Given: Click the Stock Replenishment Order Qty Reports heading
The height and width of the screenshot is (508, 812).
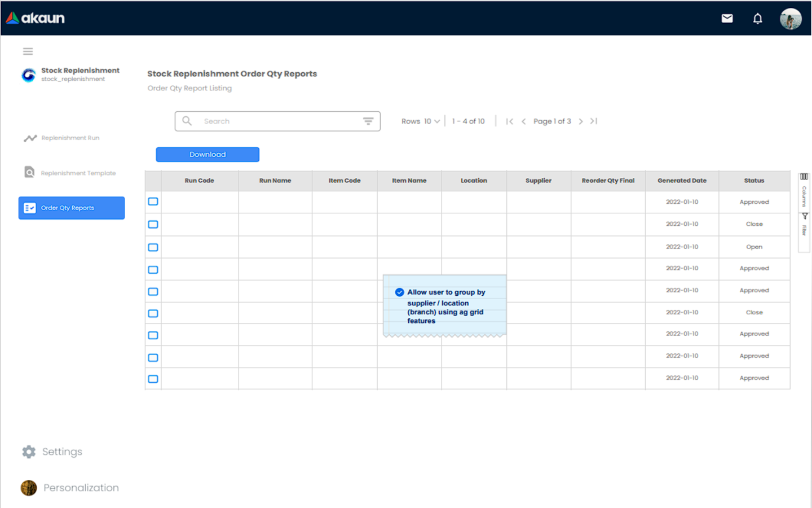Looking at the screenshot, I should pyautogui.click(x=232, y=74).
